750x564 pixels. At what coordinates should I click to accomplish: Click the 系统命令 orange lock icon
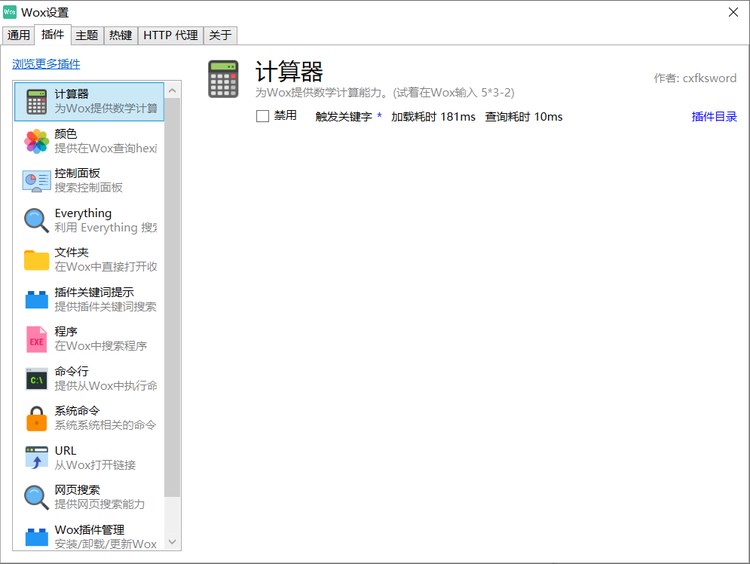click(36, 419)
